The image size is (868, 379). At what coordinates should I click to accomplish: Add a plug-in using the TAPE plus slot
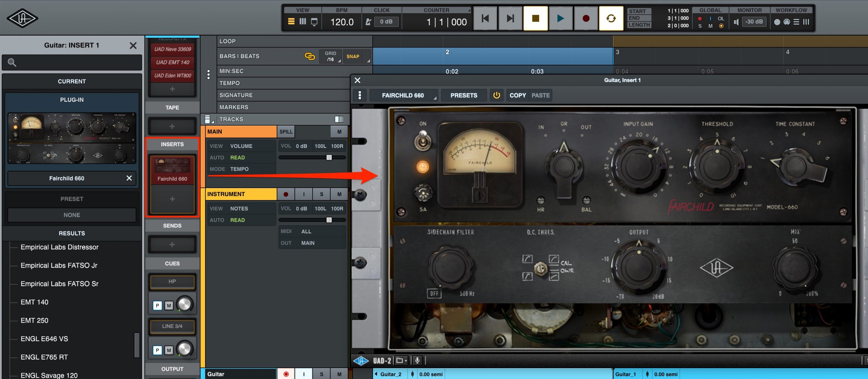[172, 126]
